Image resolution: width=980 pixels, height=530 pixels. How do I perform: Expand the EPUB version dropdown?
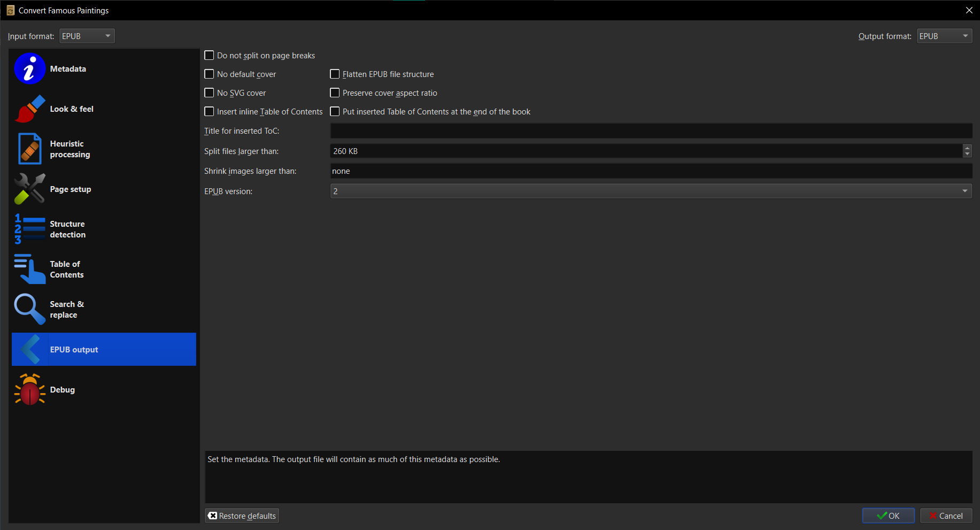tap(964, 190)
